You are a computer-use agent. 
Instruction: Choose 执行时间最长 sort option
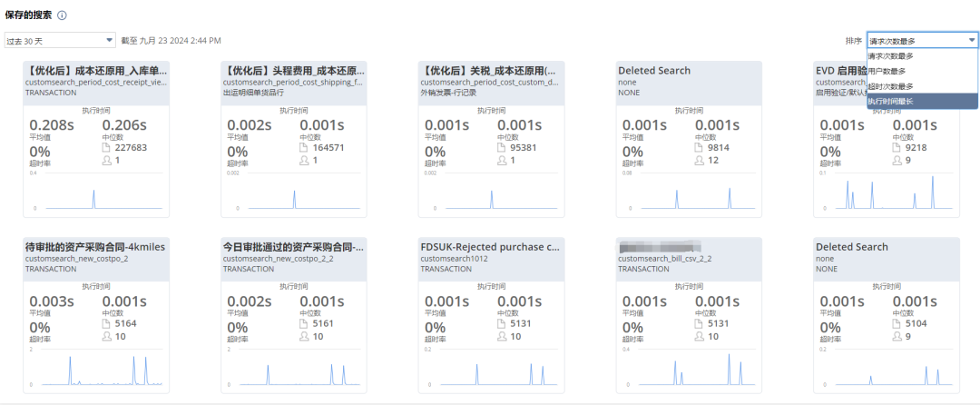pos(922,102)
